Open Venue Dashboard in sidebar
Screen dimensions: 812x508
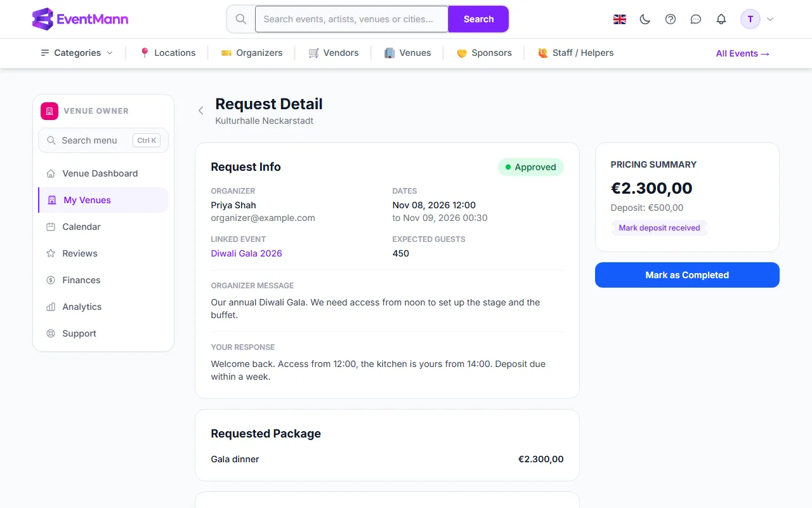pos(103,173)
